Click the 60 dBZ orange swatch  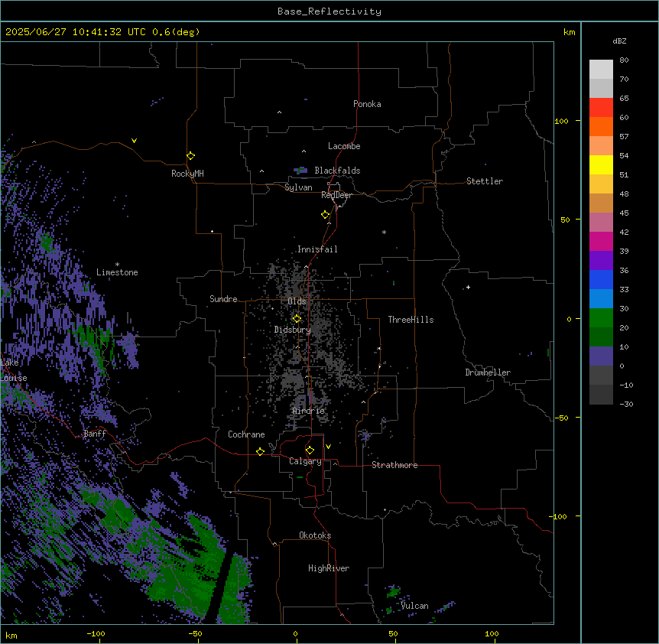(601, 126)
